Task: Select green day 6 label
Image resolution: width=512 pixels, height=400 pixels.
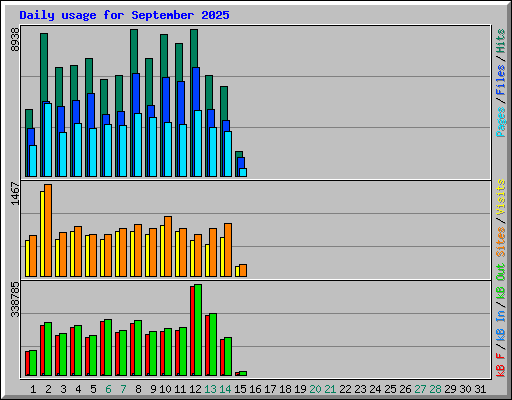Action: click(x=108, y=389)
